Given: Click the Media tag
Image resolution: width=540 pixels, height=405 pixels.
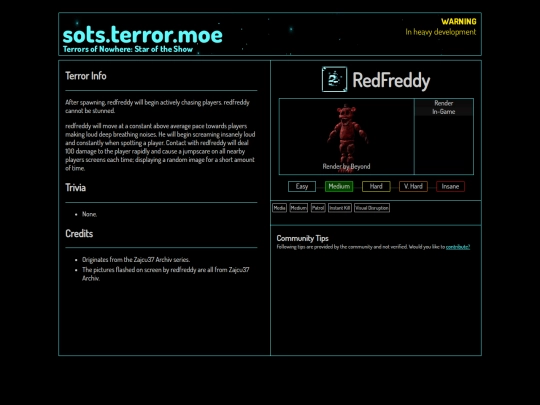Looking at the screenshot, I should pyautogui.click(x=279, y=208).
